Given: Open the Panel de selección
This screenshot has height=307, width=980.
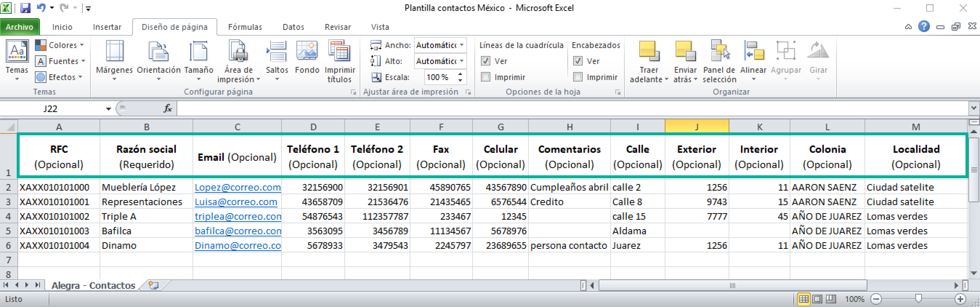Looking at the screenshot, I should coord(719,61).
